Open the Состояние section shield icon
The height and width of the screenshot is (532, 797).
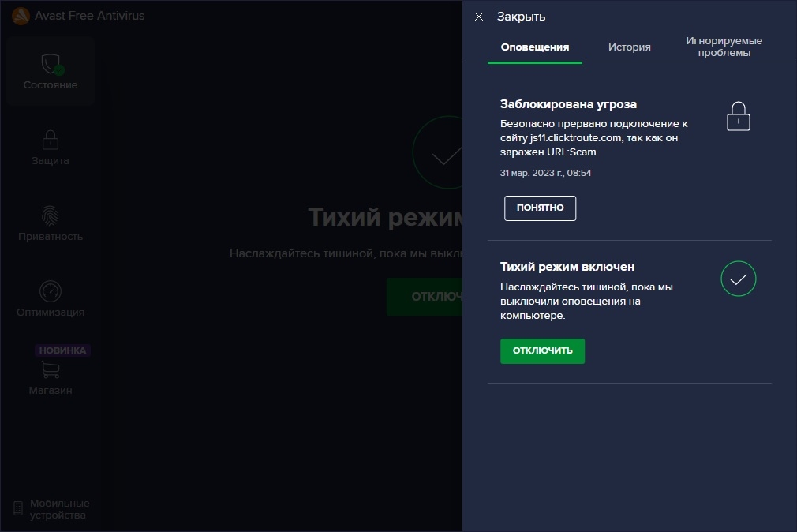point(51,63)
